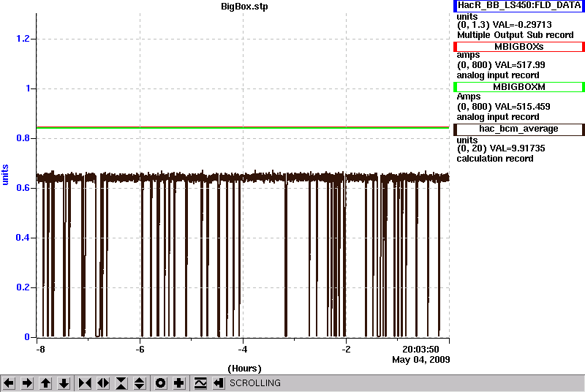585x392 pixels.
Task: Click the VAL=517.99 readout
Action: pos(520,65)
